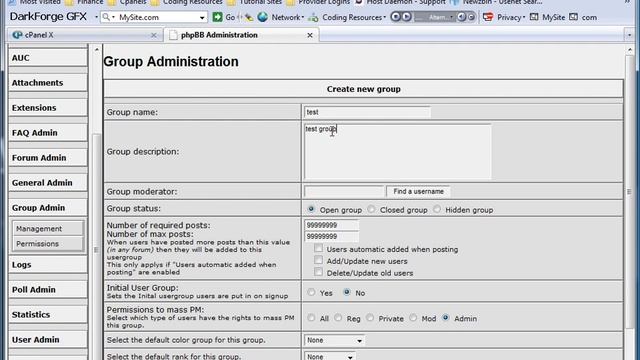Viewport: 640px width, 360px height.
Task: Select the Open group radio button
Action: coord(311,209)
